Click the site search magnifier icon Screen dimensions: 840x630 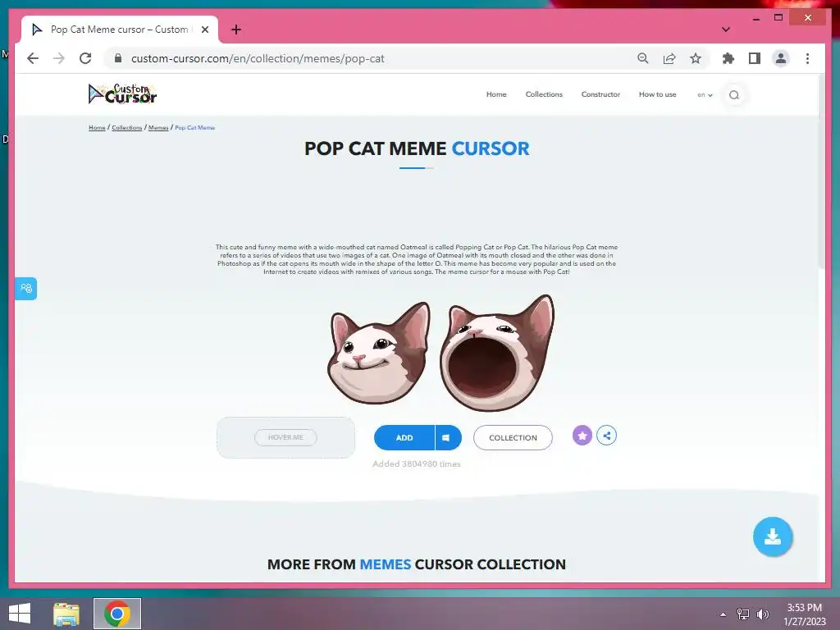tap(734, 95)
